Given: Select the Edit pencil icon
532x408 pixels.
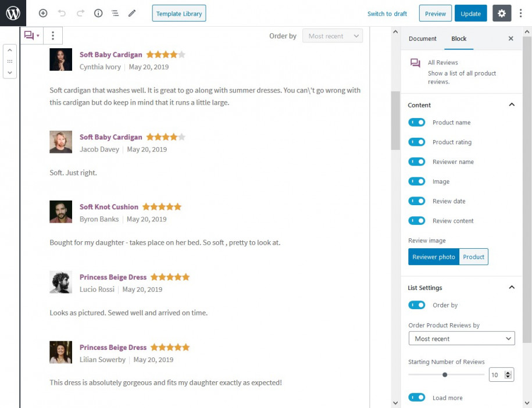Looking at the screenshot, I should coord(131,13).
